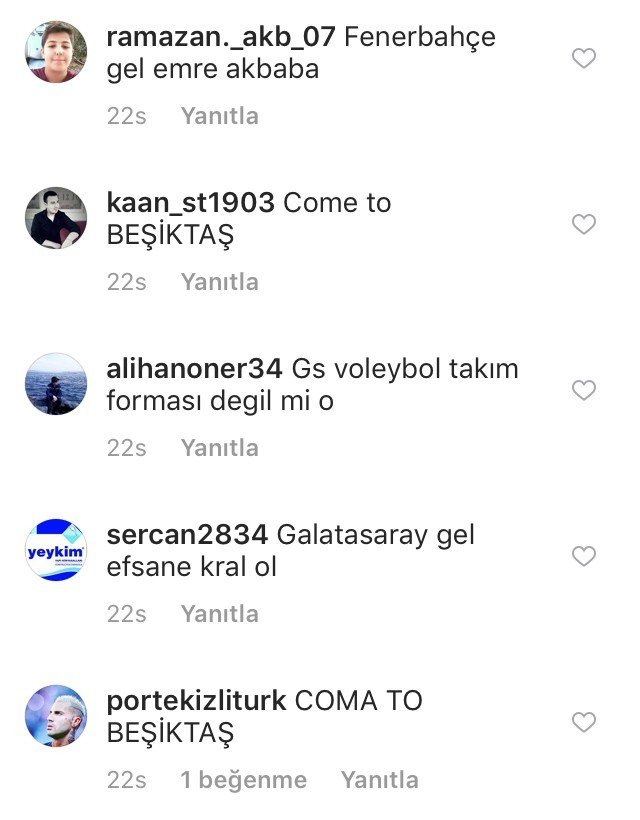Screen dimensions: 640x820
Task: View the 1 beğenme likes list
Action: point(244,780)
